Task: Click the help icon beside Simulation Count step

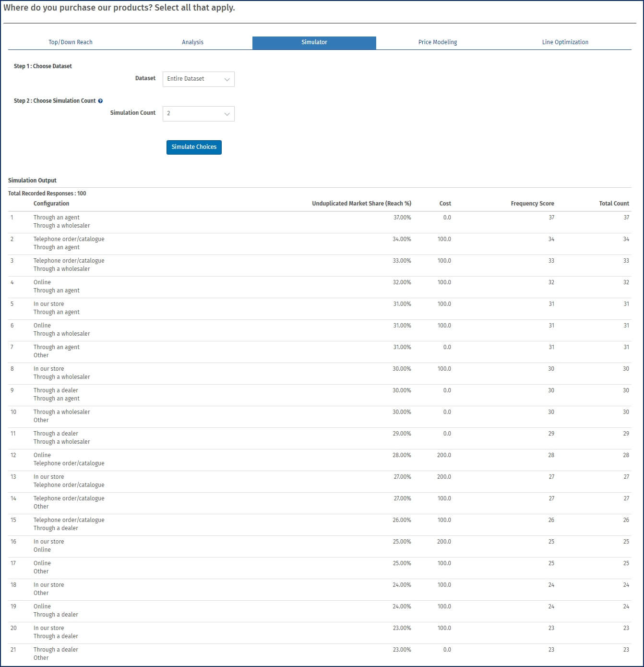Action: [x=100, y=101]
